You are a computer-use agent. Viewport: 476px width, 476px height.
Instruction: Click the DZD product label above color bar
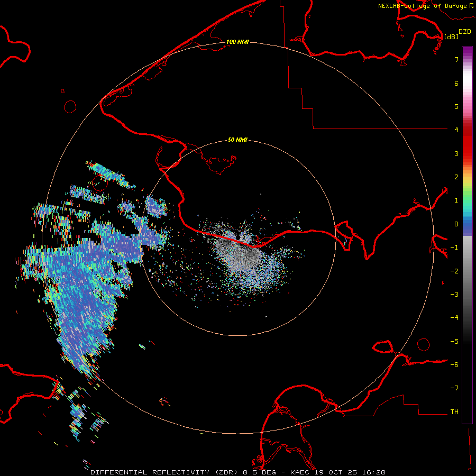pos(465,32)
